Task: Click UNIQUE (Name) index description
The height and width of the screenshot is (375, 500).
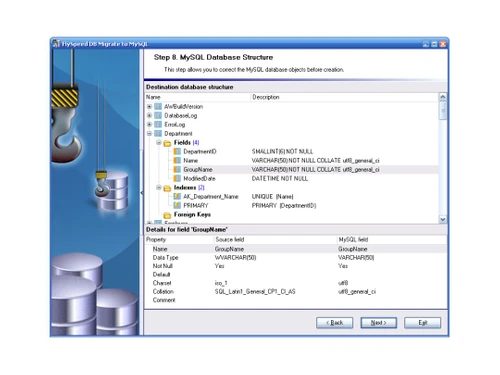Action: pos(272,197)
